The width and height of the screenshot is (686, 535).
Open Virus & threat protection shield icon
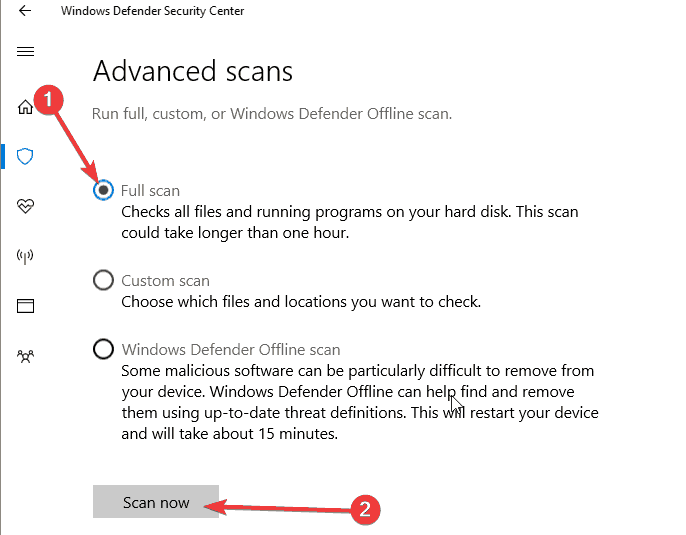click(x=25, y=156)
